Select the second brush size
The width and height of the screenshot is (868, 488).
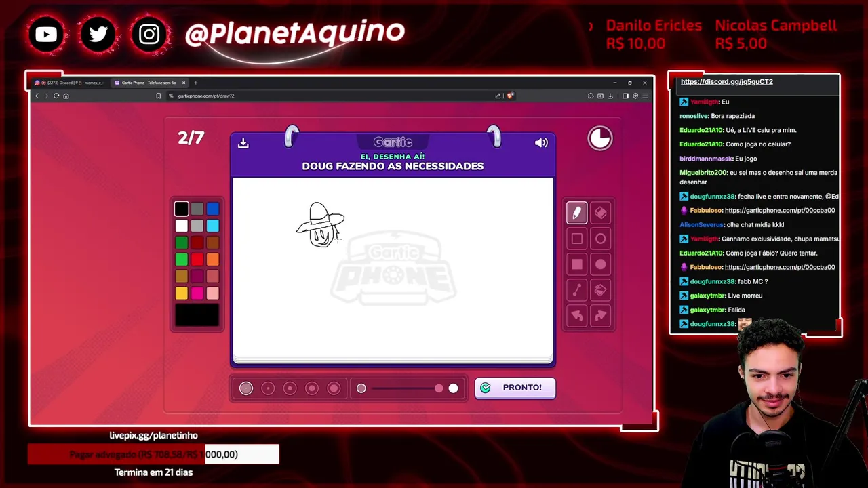(x=268, y=388)
